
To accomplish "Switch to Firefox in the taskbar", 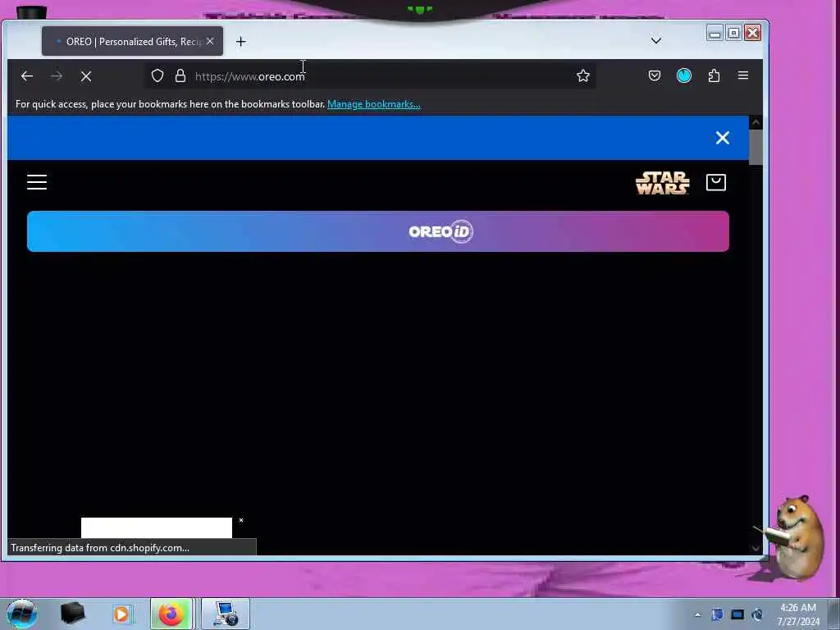I will click(171, 614).
